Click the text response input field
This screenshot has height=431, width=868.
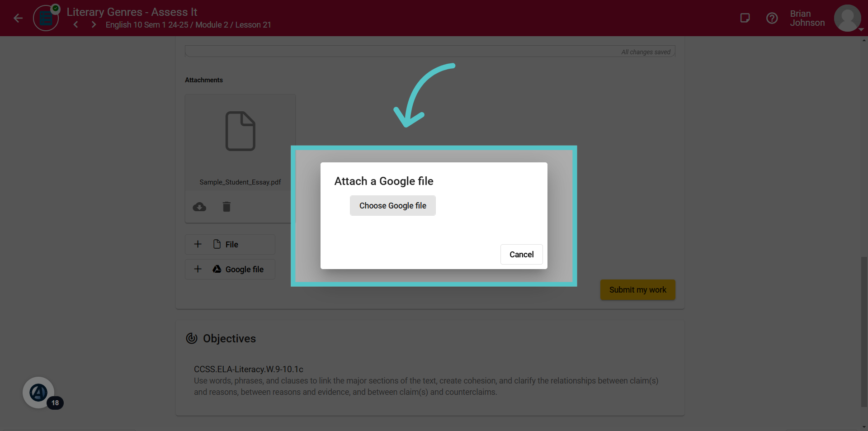point(430,51)
